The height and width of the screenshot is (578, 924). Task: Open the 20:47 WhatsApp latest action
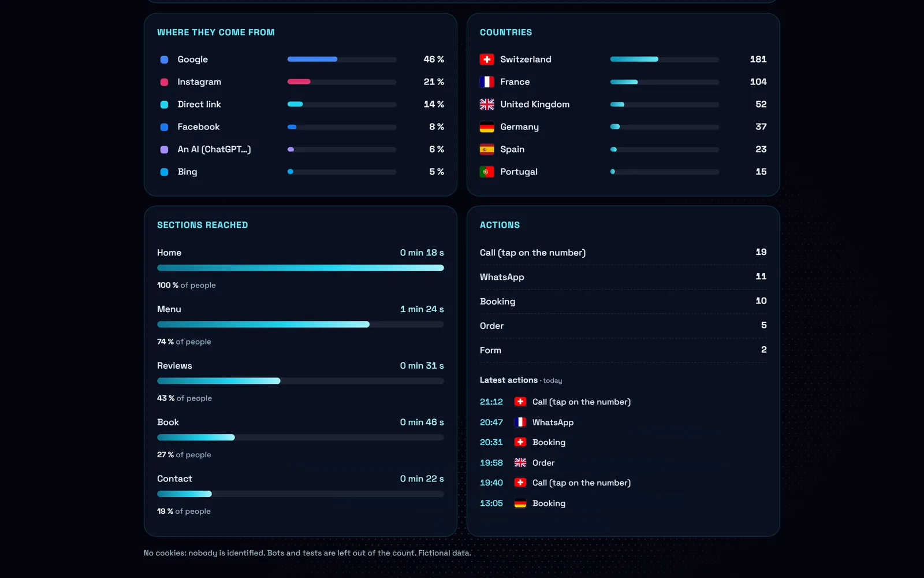point(527,423)
